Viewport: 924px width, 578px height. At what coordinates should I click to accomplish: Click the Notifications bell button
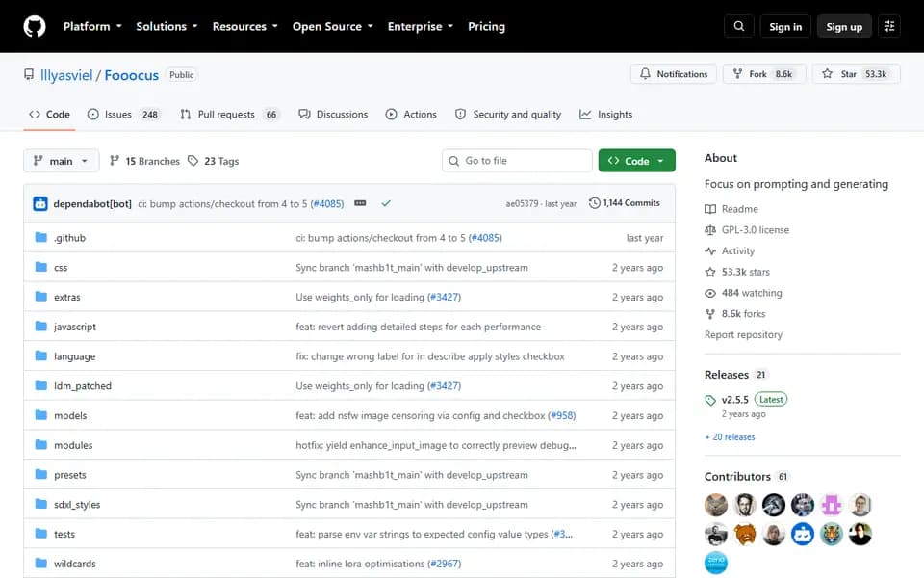coord(674,74)
